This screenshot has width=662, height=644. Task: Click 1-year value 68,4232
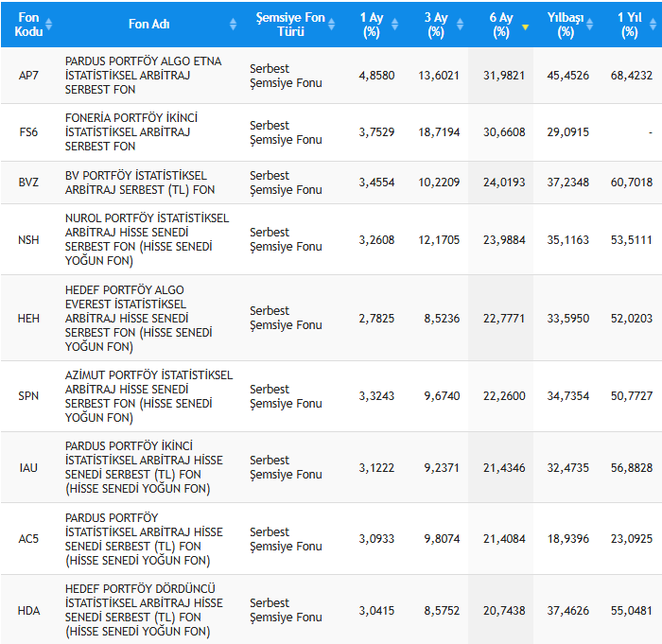[x=632, y=76]
